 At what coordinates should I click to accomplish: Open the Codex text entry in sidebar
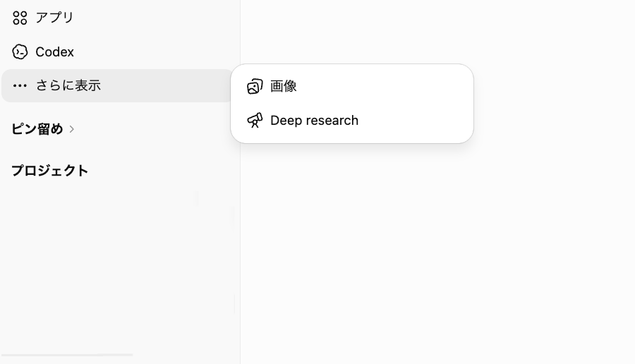click(x=54, y=51)
